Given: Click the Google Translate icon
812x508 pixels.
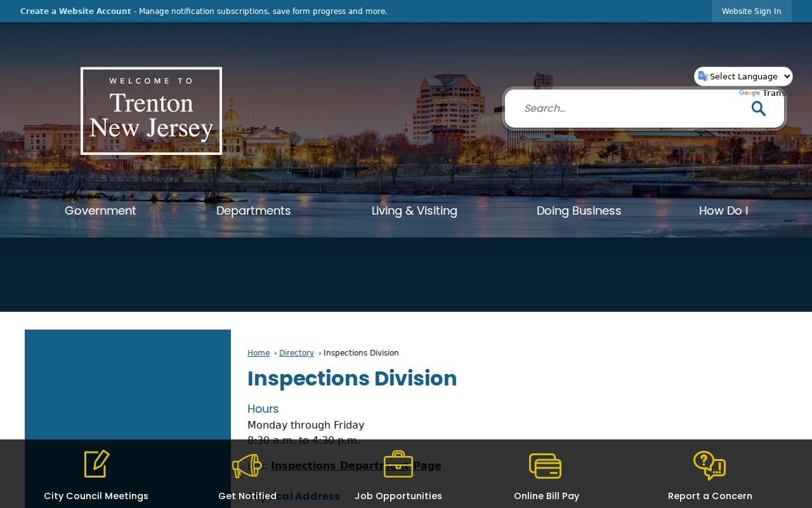Looking at the screenshot, I should tap(703, 76).
